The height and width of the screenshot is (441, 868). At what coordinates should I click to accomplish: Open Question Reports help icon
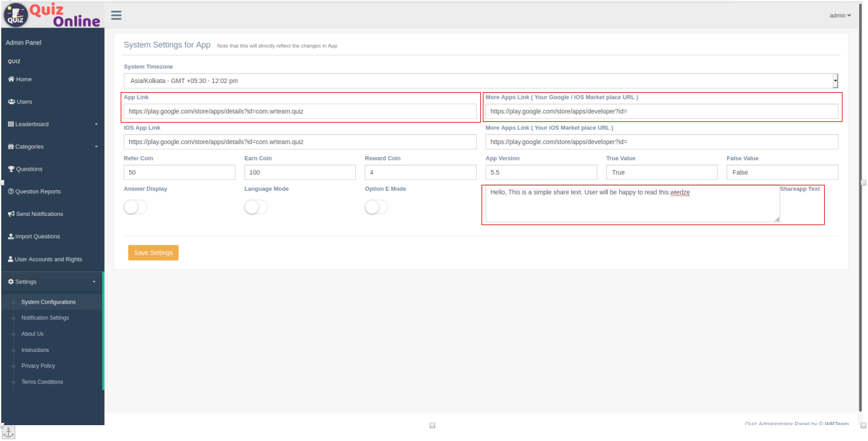coord(11,192)
